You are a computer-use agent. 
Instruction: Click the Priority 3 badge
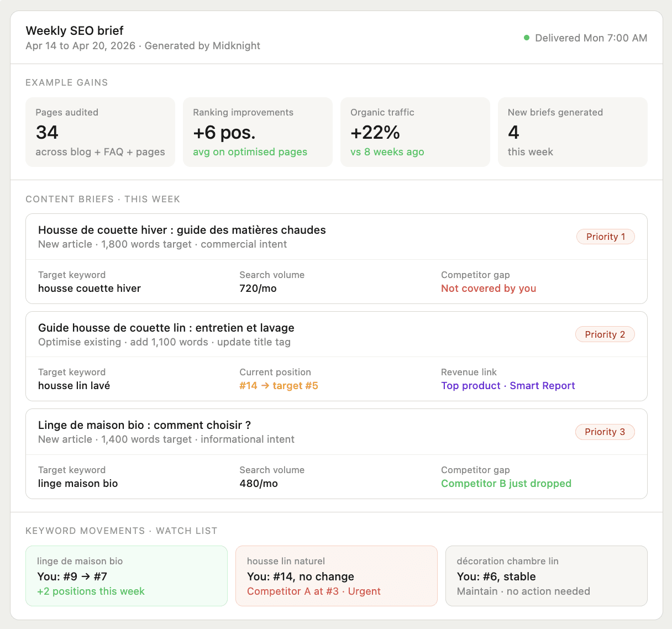click(x=605, y=432)
